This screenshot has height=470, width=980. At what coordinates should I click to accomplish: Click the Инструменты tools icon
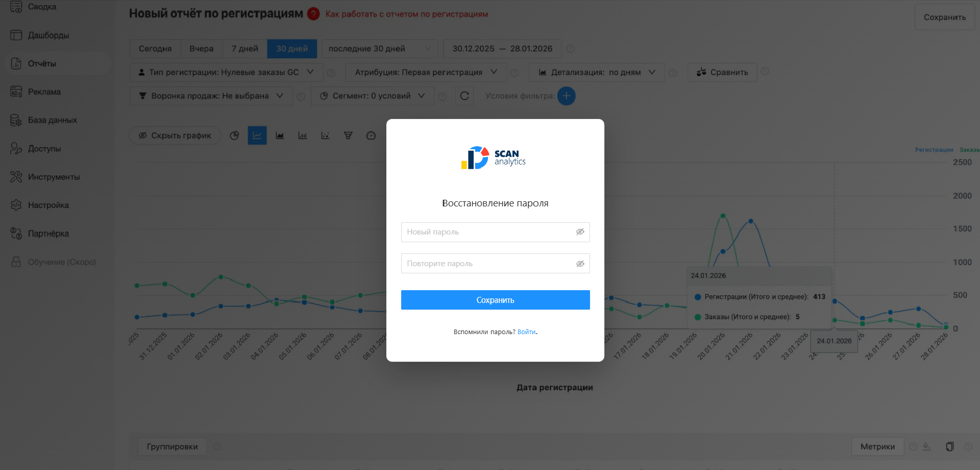click(x=16, y=177)
